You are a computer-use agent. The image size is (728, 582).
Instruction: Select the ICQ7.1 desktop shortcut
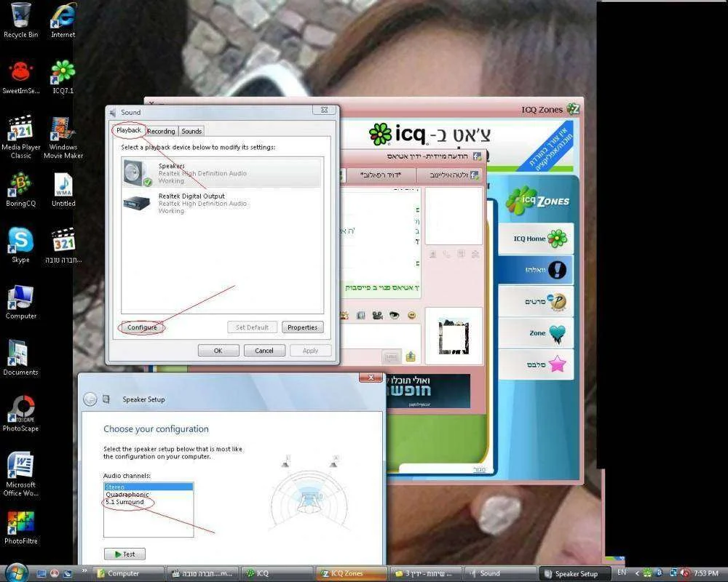tap(63, 77)
